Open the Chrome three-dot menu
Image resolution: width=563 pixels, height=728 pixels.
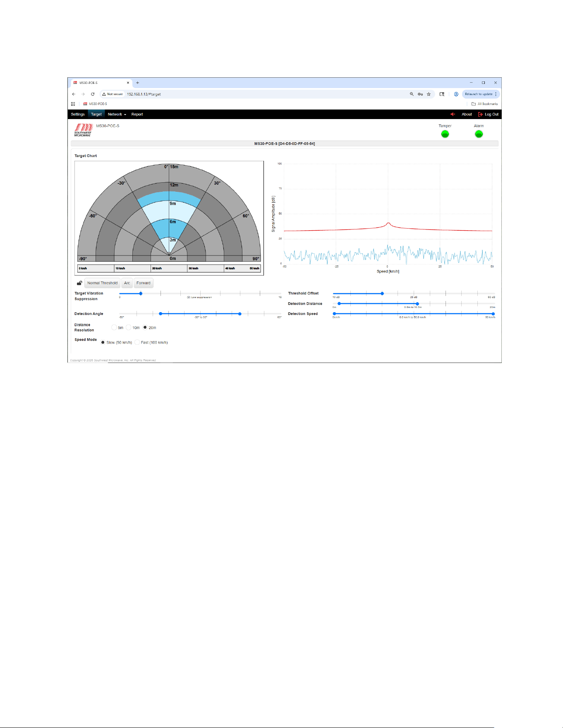[x=496, y=94]
